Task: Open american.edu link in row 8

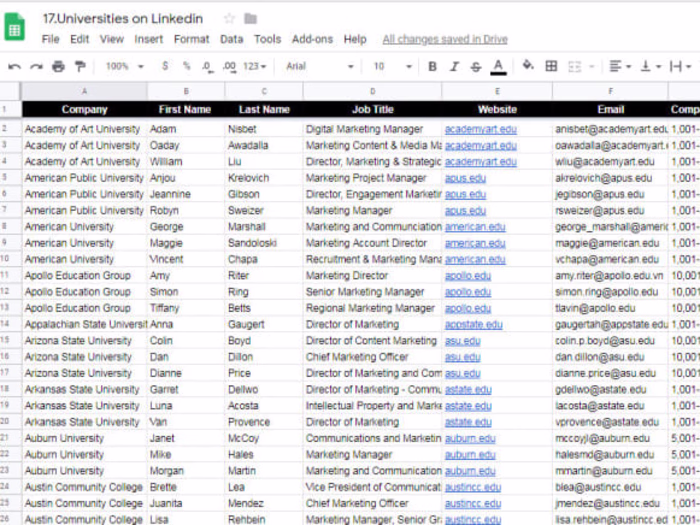Action: point(475,227)
